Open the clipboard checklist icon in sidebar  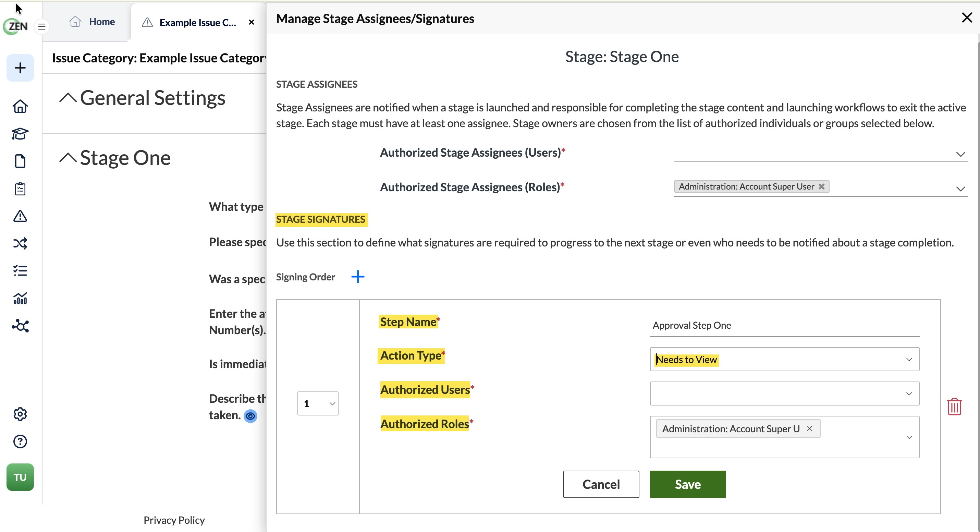20,189
